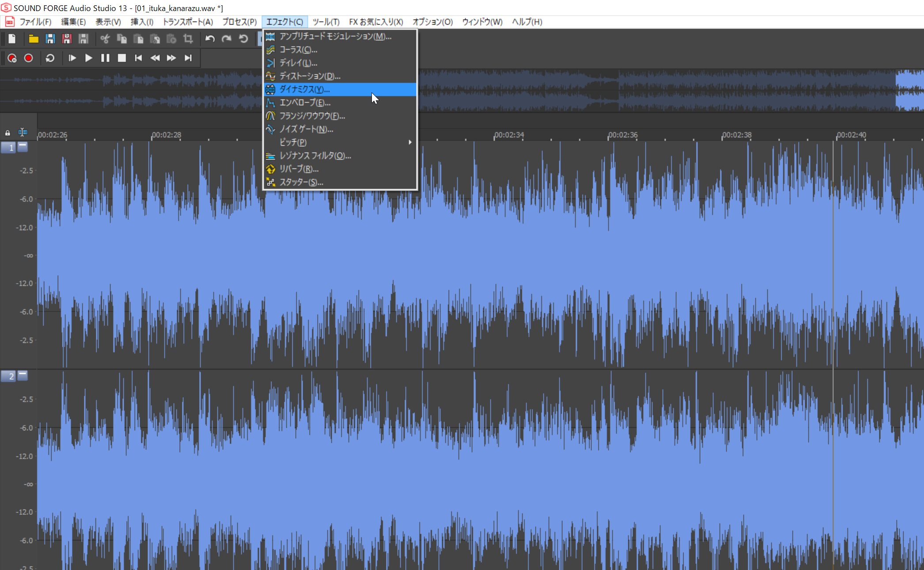This screenshot has width=924, height=570.
Task: Toggle looped playback mode
Action: coord(50,58)
